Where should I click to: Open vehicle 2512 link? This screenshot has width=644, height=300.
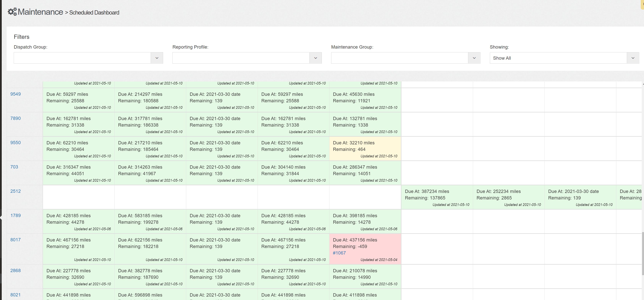tap(15, 191)
